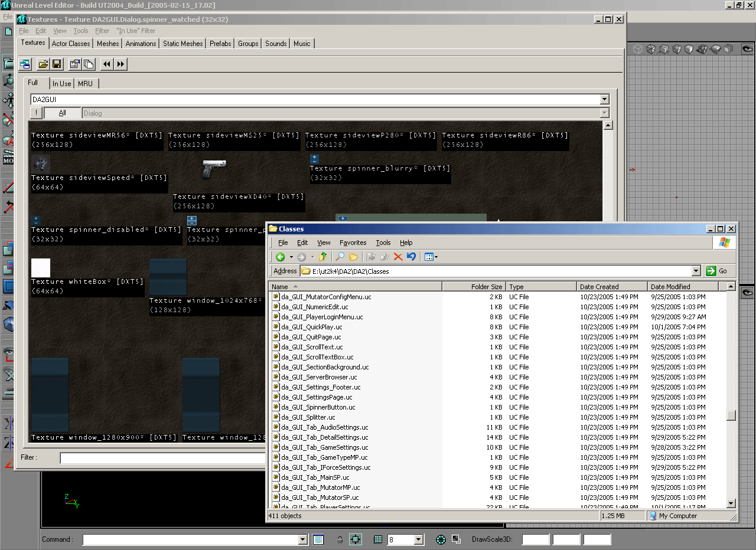Sort files by Date Modified column header
The height and width of the screenshot is (550, 756).
(x=683, y=287)
